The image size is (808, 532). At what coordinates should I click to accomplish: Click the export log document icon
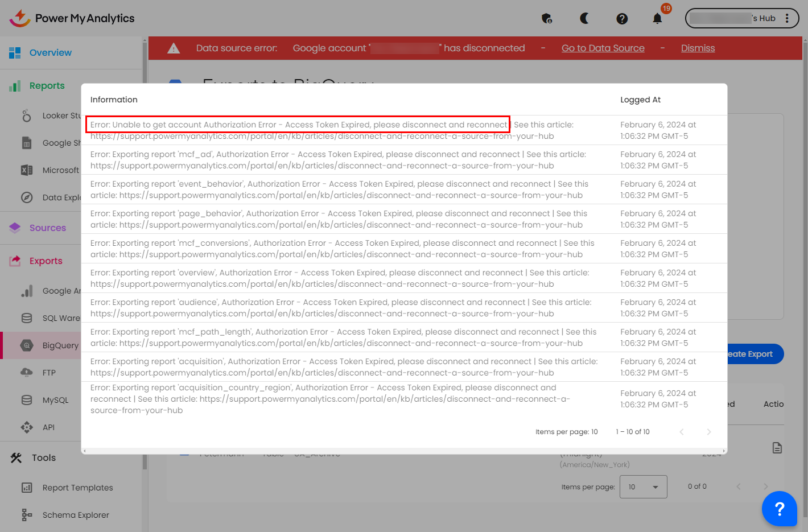(x=777, y=448)
